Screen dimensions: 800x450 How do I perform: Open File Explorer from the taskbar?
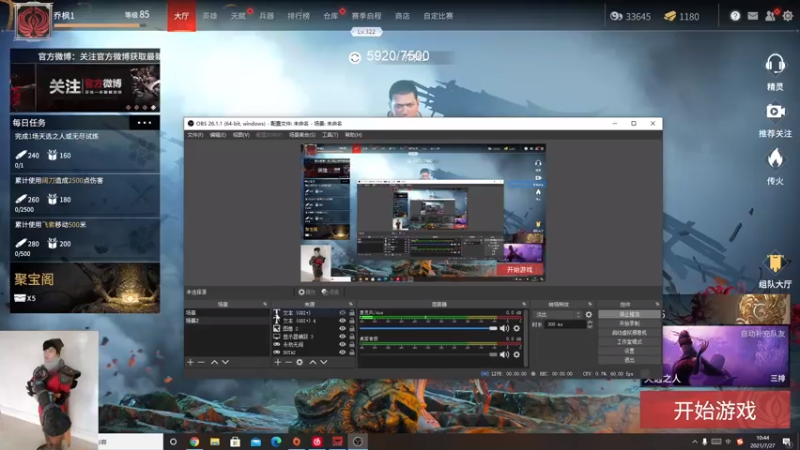click(215, 441)
